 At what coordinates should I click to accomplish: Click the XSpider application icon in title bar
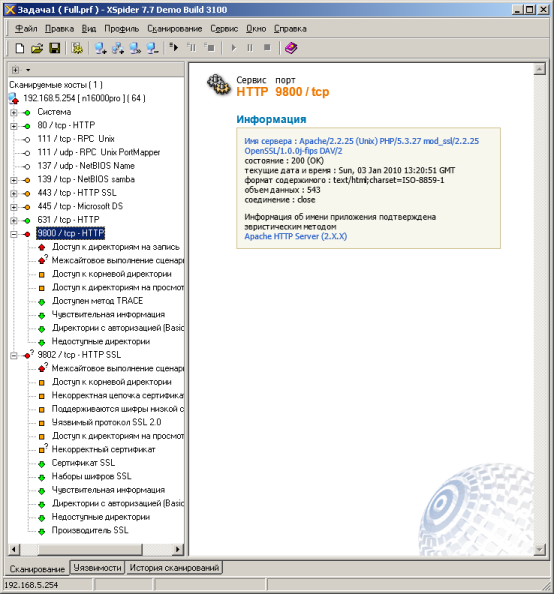(x=10, y=9)
